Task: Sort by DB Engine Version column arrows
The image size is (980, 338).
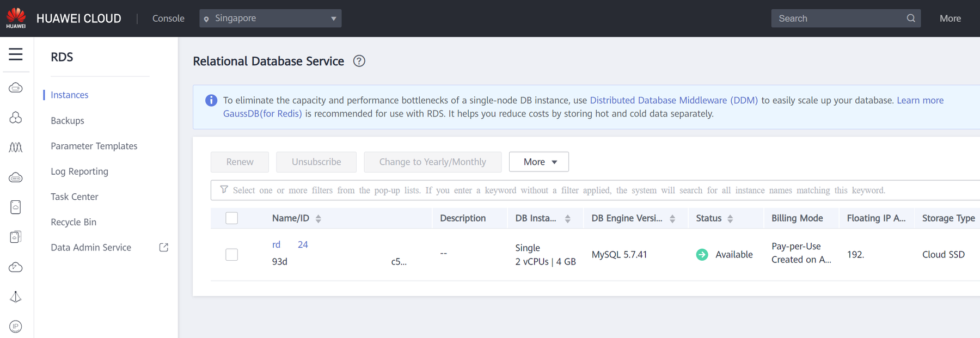Action: click(672, 218)
